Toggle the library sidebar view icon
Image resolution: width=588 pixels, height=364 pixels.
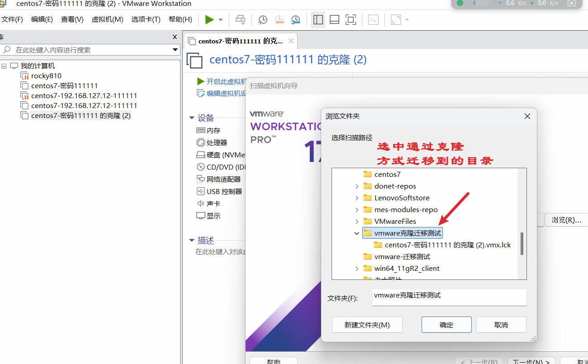coord(318,19)
